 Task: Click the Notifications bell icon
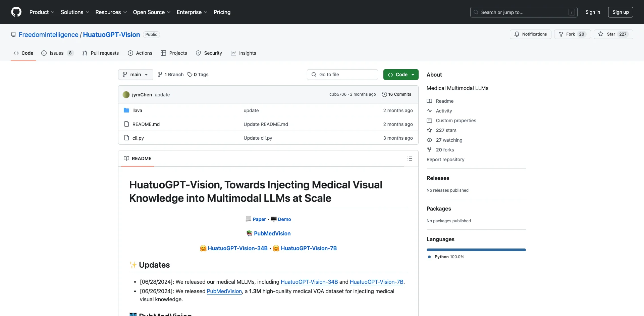coord(517,34)
